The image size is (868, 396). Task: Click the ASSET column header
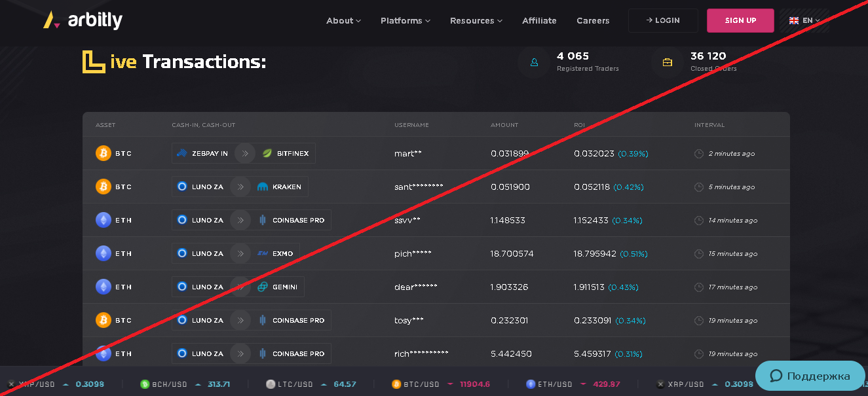click(105, 125)
